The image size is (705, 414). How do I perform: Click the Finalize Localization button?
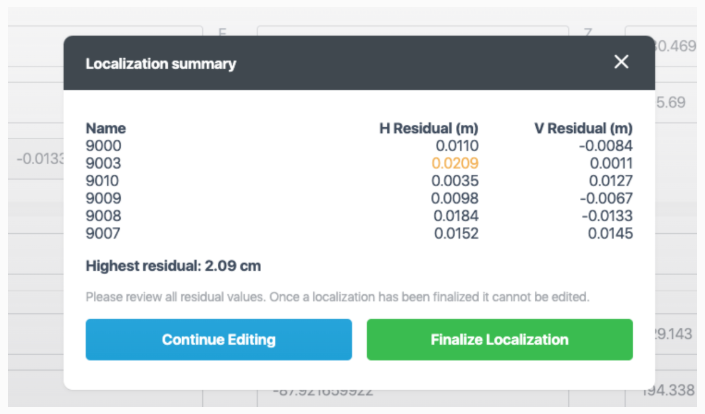pyautogui.click(x=500, y=339)
